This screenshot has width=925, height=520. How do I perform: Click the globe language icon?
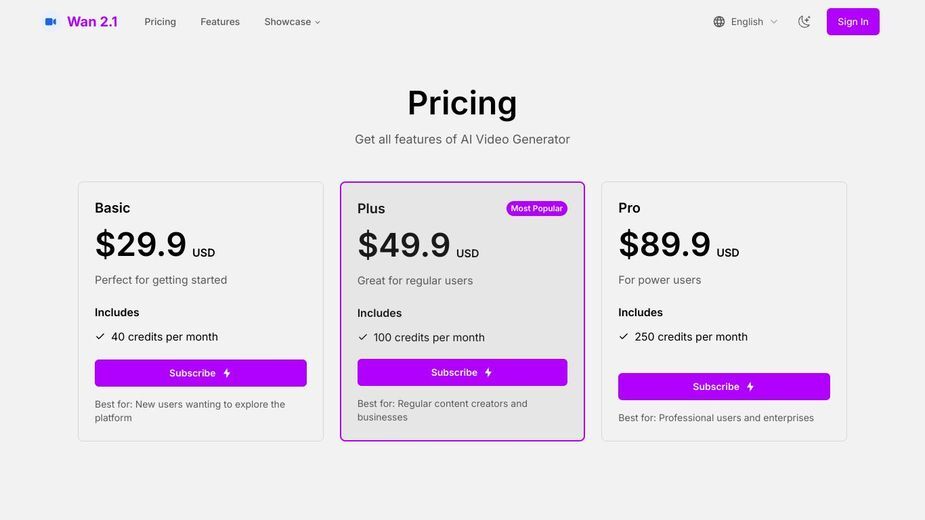pyautogui.click(x=719, y=22)
